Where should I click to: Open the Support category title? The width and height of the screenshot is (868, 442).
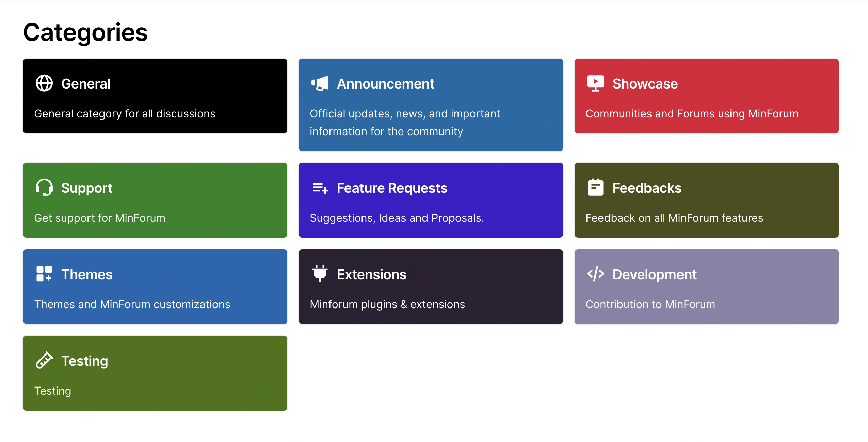coord(87,188)
